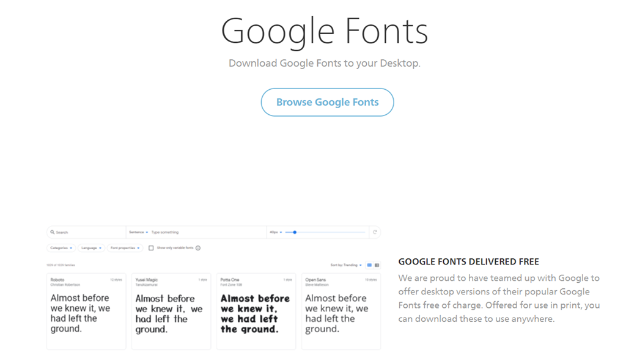Expand the Language filter
Viewport: 626px width, 364px height.
click(92, 248)
